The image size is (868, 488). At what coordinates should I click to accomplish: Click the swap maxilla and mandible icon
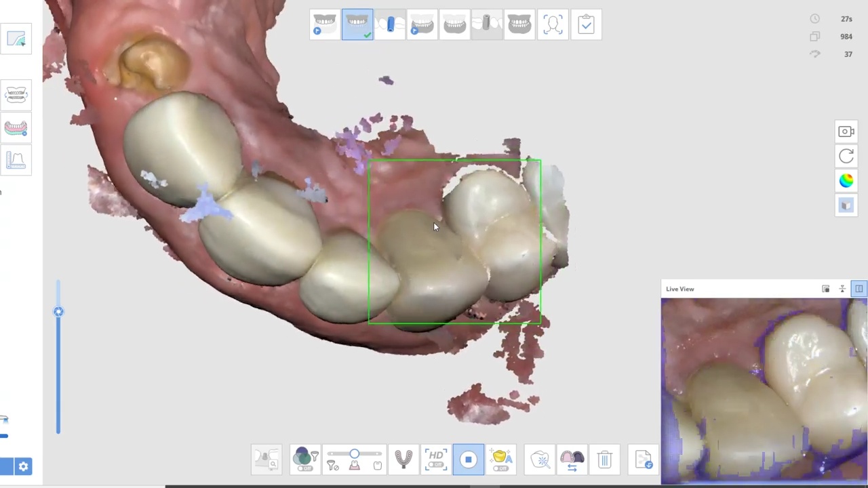coord(572,460)
